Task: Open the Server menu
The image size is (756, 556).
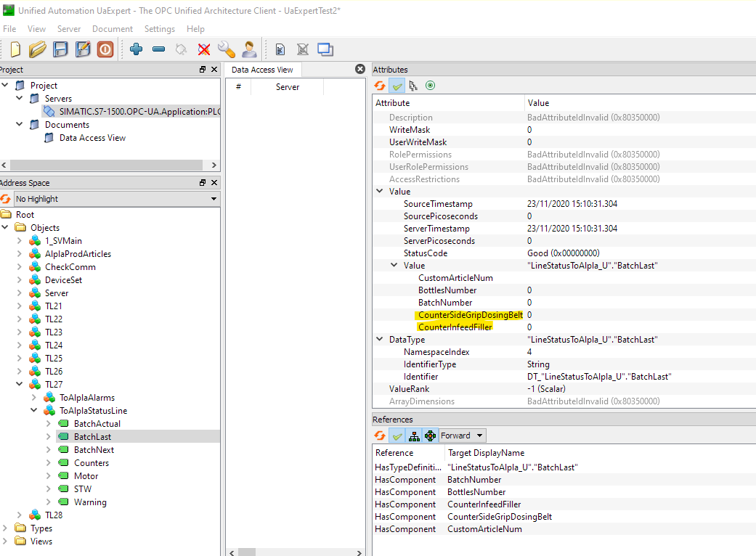Action: tap(69, 29)
